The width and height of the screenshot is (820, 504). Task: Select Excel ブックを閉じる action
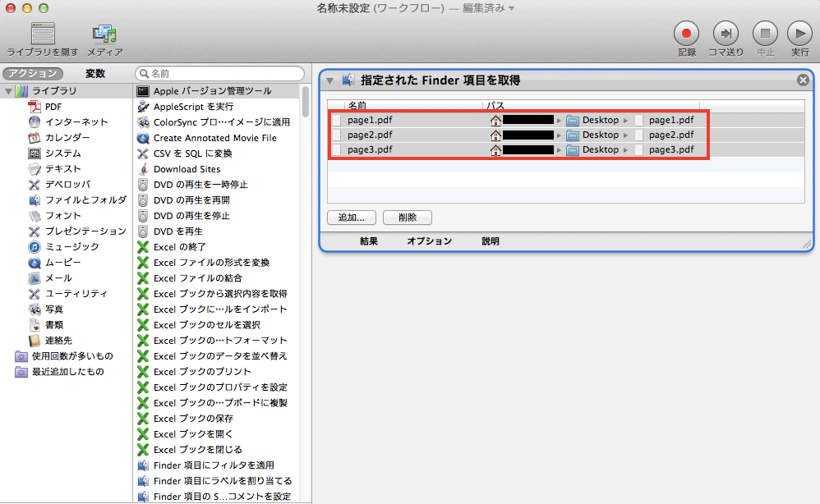217,450
